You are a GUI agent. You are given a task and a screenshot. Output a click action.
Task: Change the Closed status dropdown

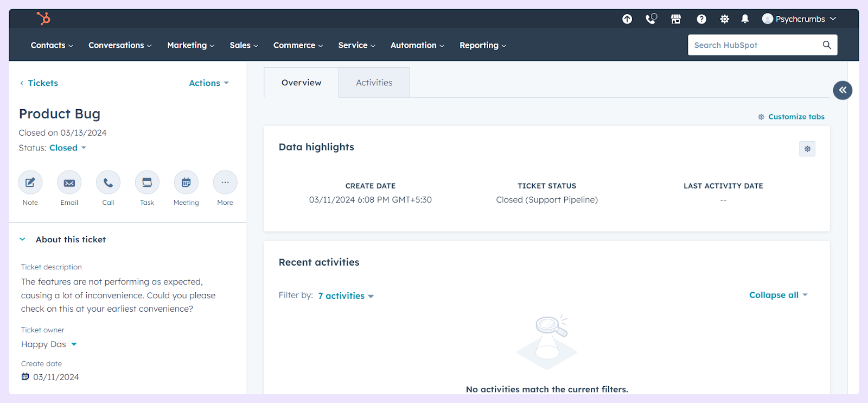pyautogui.click(x=68, y=148)
